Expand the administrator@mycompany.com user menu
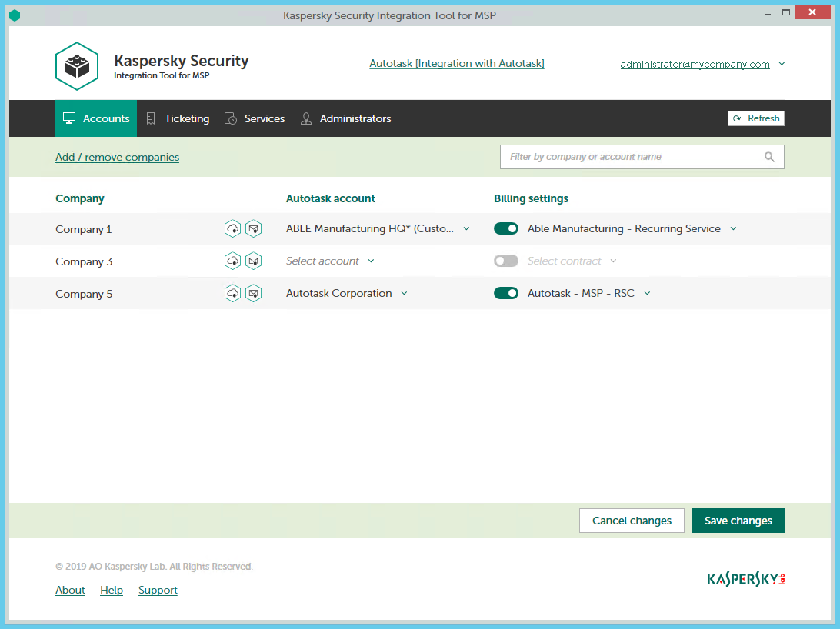The image size is (840, 629). [782, 64]
